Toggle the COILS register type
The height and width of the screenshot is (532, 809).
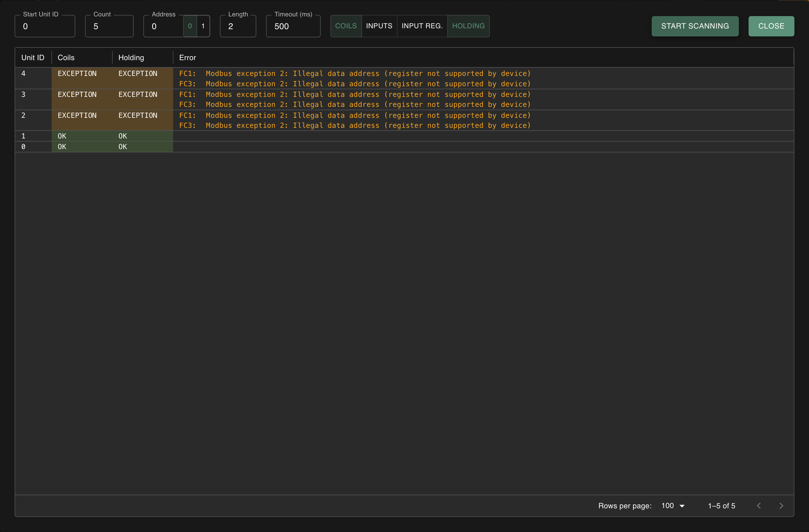pos(346,26)
